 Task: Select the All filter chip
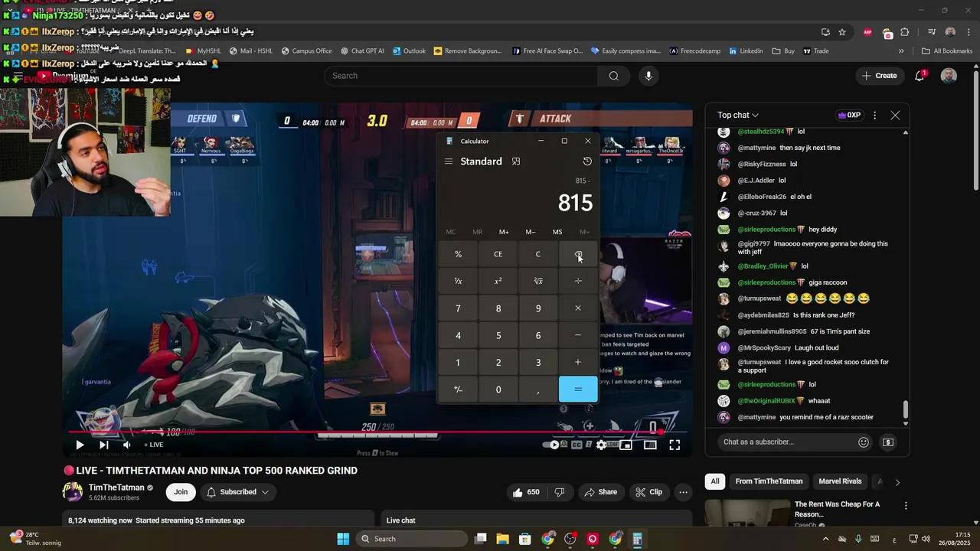coord(715,481)
